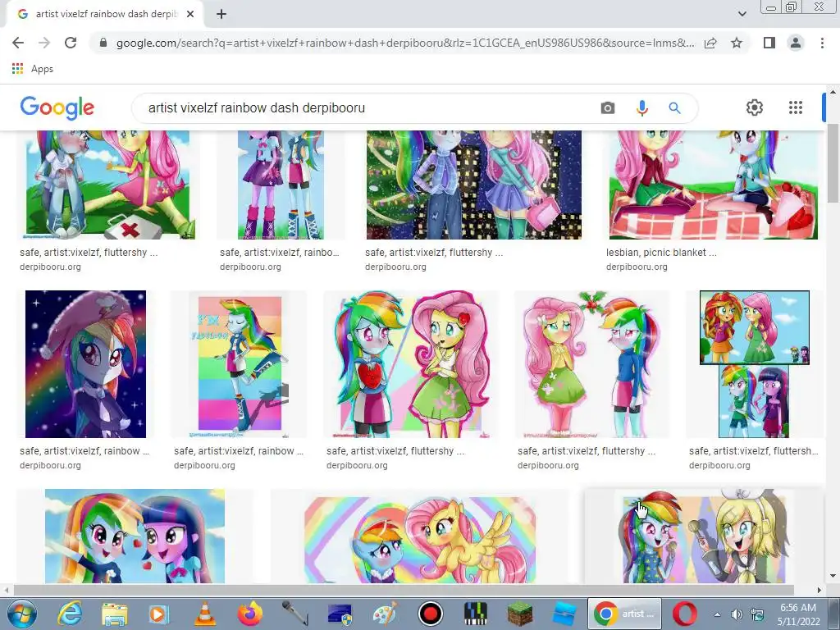Screen dimensions: 840x630
Task: Launch Opera browser from the taskbar
Action: [x=685, y=614]
